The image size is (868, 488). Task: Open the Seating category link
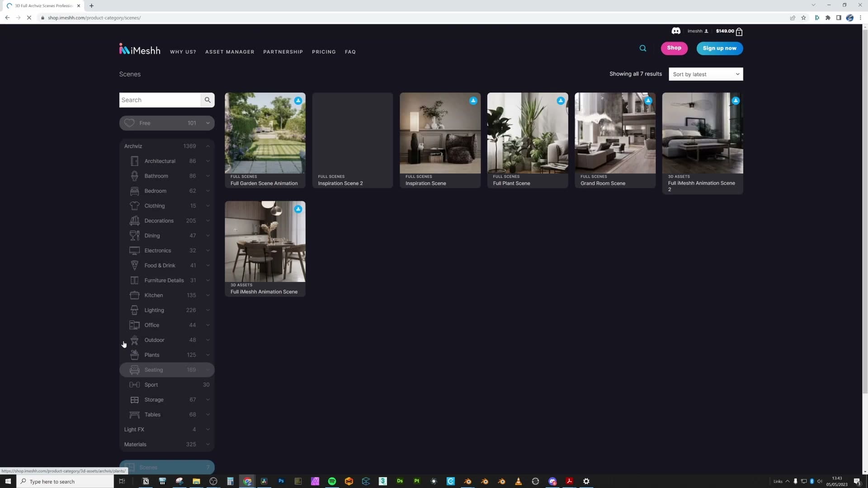pos(167,370)
